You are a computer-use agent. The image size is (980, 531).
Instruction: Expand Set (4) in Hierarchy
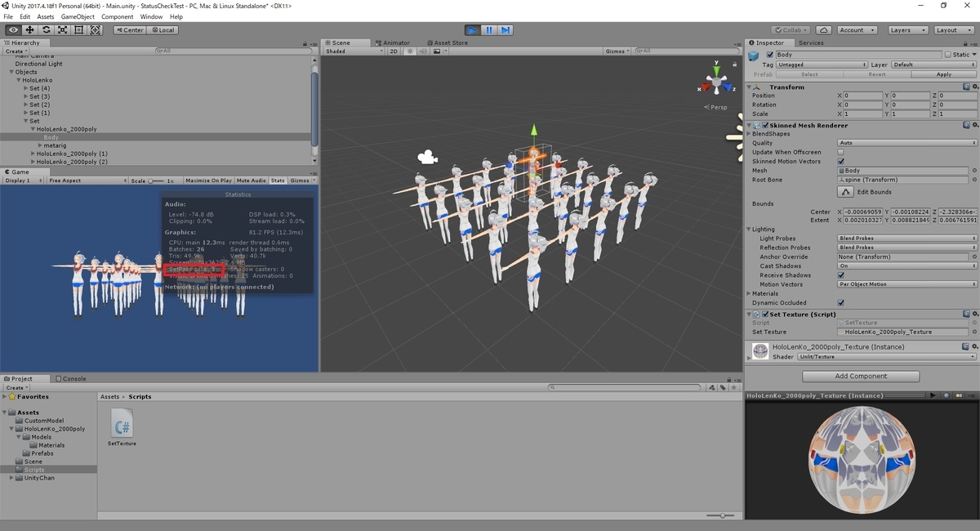(26, 88)
